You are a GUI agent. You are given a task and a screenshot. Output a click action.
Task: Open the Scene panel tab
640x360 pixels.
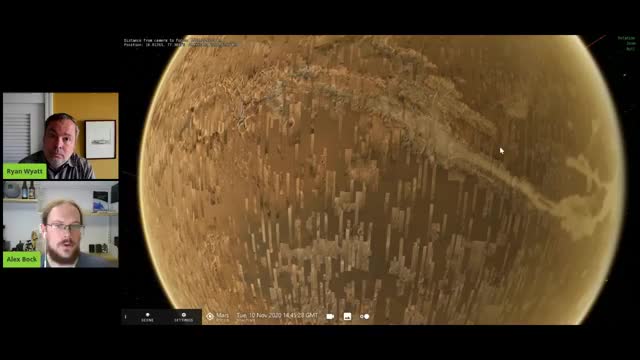[x=147, y=317]
